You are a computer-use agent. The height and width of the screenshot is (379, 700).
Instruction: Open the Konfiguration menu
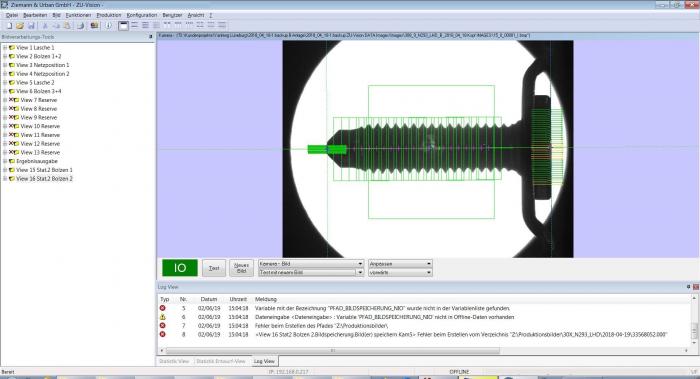pos(142,15)
